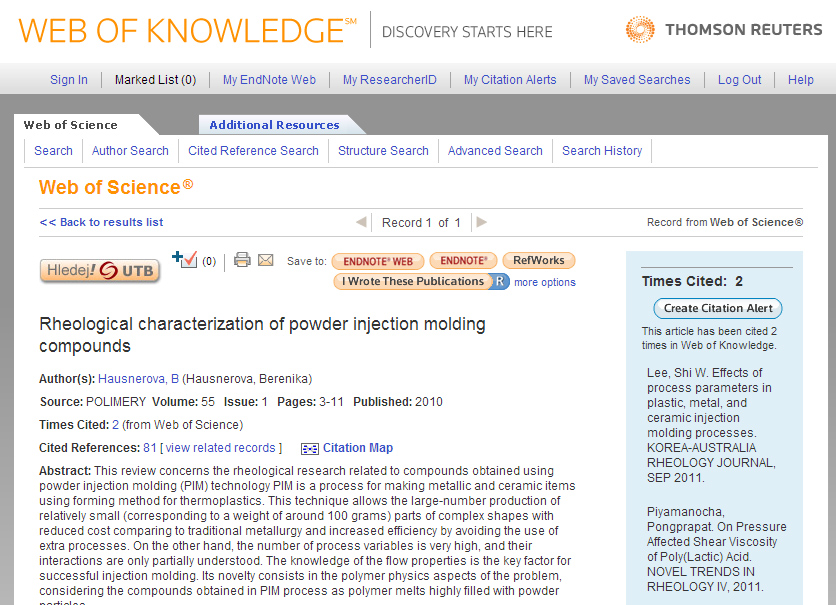This screenshot has height=605, width=836.
Task: Click the email envelope icon
Action: pos(265,260)
